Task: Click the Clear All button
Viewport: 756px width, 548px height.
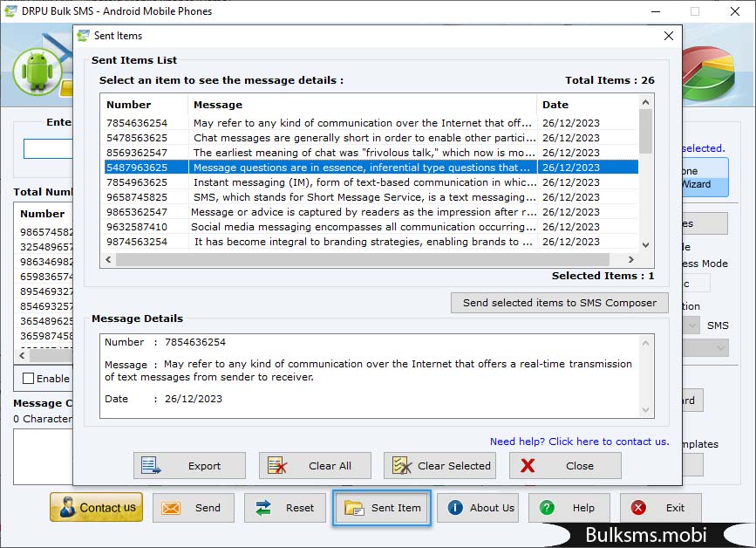Action: [x=315, y=465]
